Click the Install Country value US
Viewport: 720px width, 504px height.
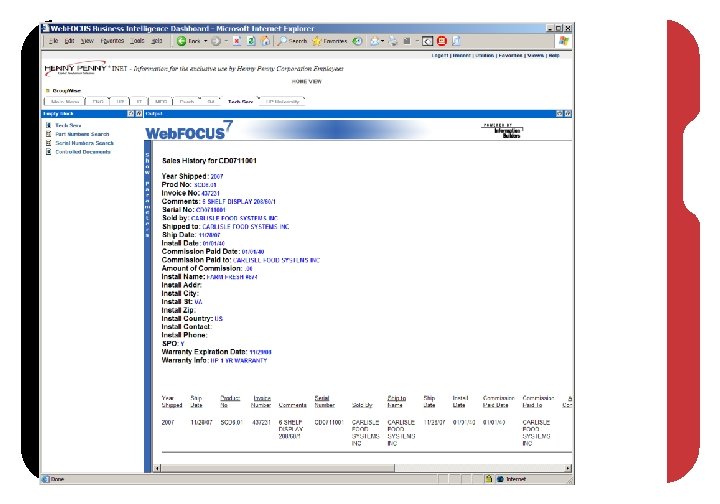[219, 319]
